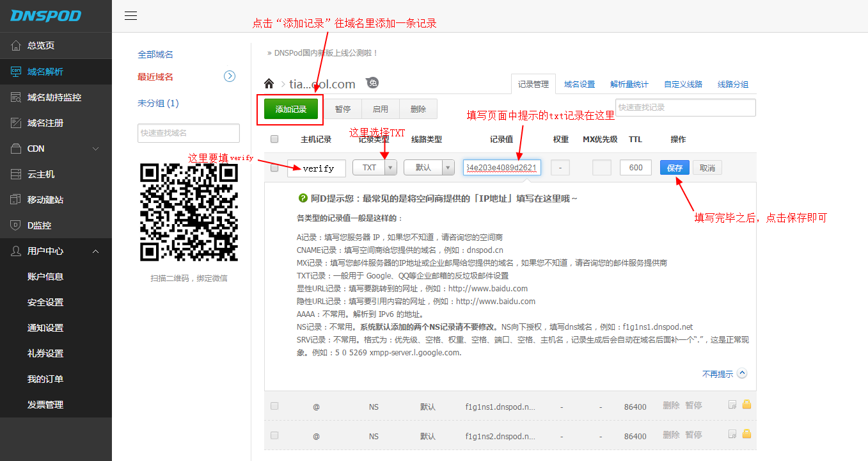This screenshot has height=461, width=868.
Task: Click the blue 保存 button
Action: click(x=675, y=168)
